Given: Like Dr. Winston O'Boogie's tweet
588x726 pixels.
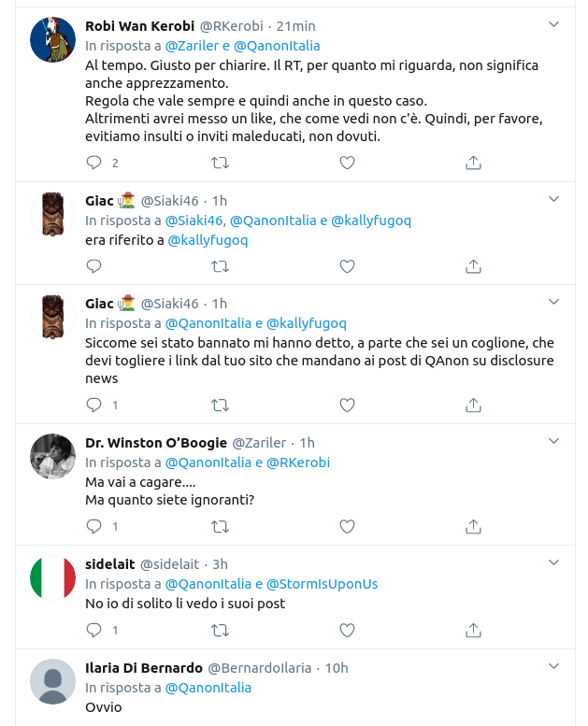Looking at the screenshot, I should [x=347, y=526].
